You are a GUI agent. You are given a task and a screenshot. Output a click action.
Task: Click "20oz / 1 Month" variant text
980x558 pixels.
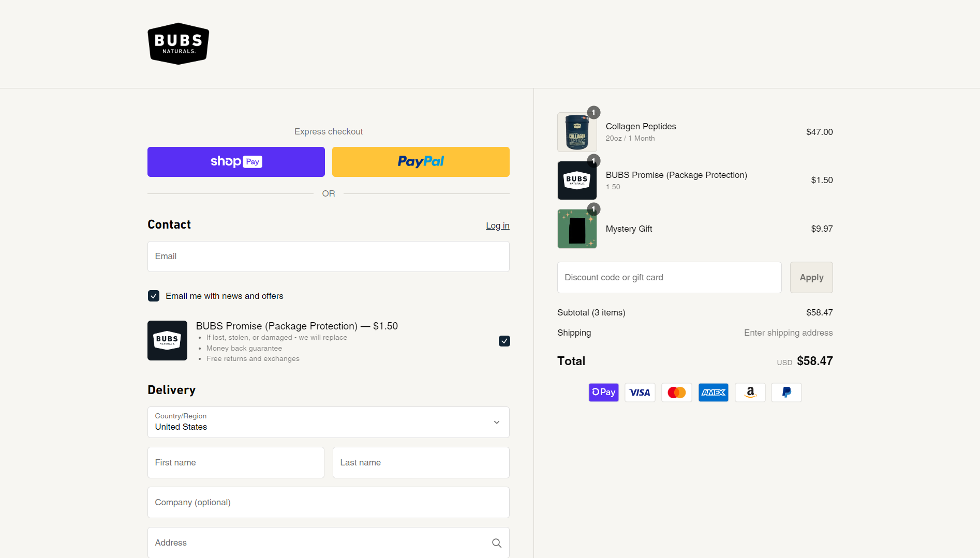click(630, 138)
